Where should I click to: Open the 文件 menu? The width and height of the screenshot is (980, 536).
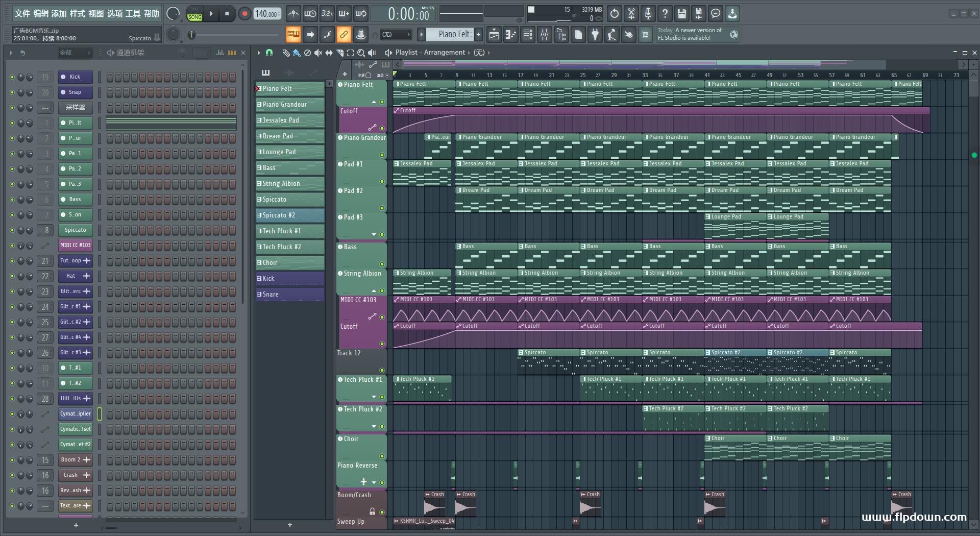click(x=22, y=14)
